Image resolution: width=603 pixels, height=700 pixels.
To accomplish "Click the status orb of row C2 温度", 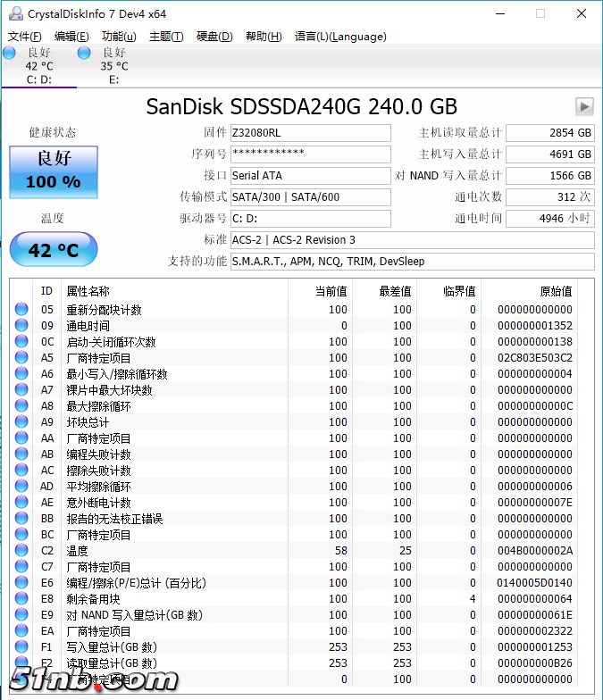I will coord(21,550).
